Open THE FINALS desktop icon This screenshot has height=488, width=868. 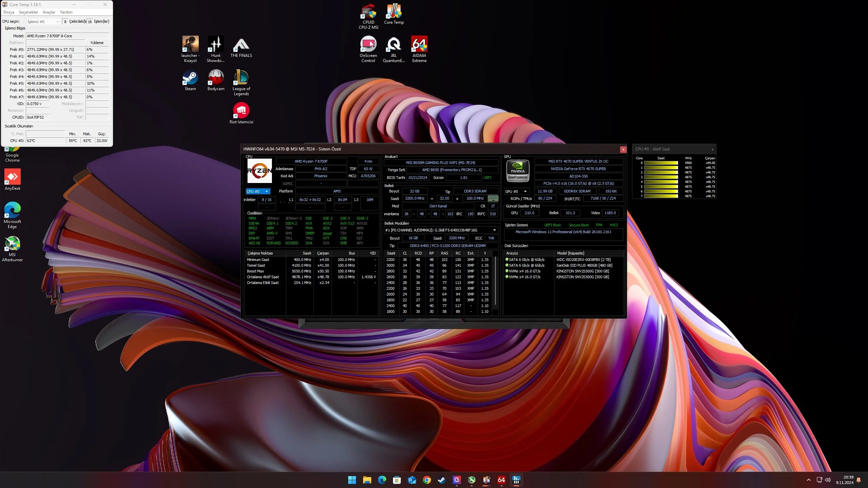point(241,47)
